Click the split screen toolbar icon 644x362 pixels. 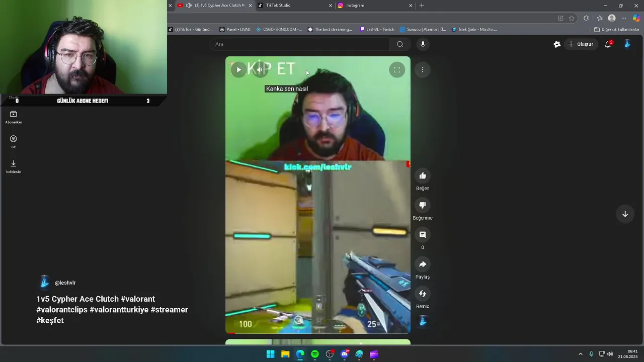click(560, 18)
